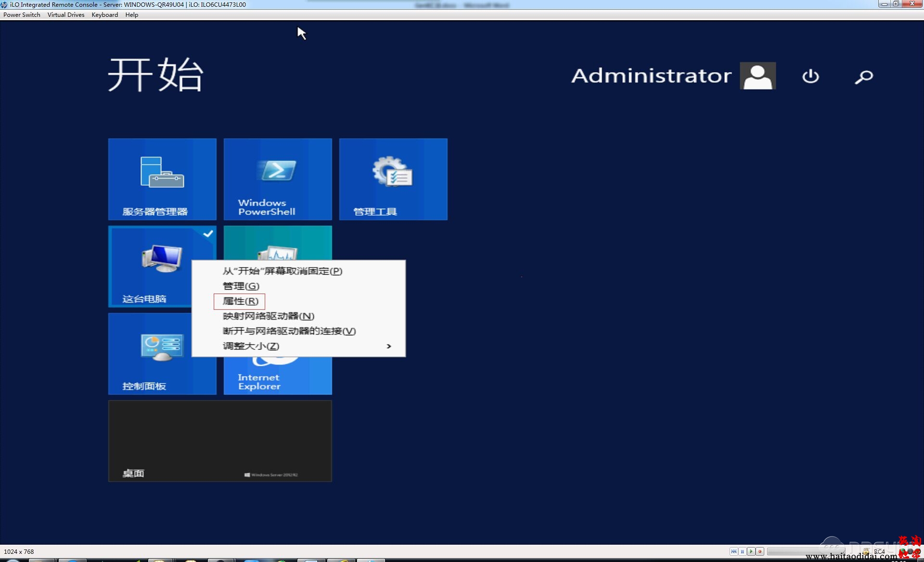This screenshot has width=924, height=562.
Task: Click the record button in status bar
Action: coord(760,551)
